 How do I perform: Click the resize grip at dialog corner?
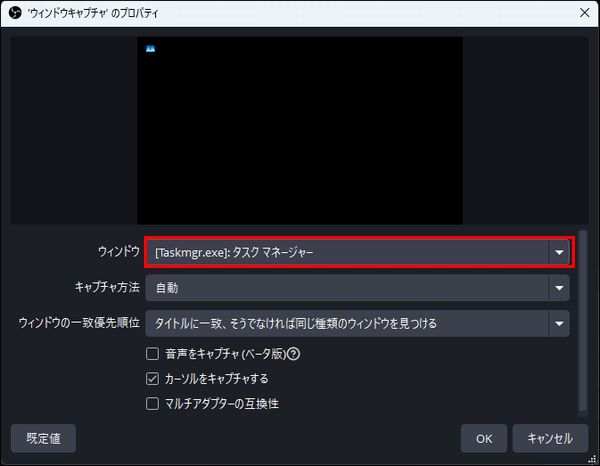pyautogui.click(x=592, y=459)
